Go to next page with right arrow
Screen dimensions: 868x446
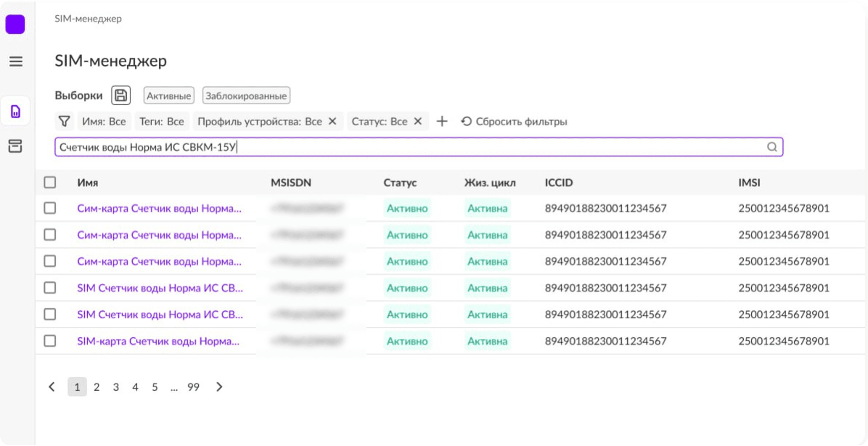tap(219, 387)
